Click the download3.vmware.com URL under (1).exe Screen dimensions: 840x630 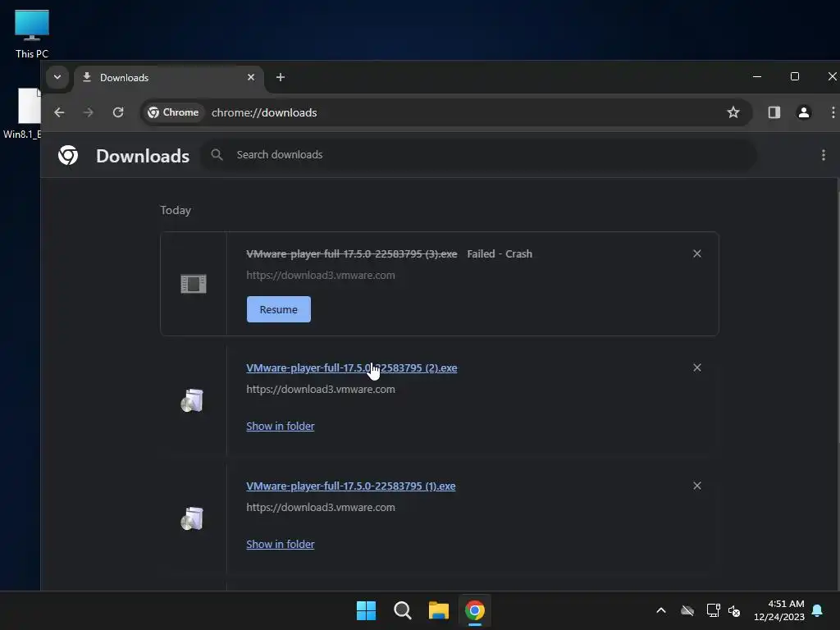click(x=321, y=507)
